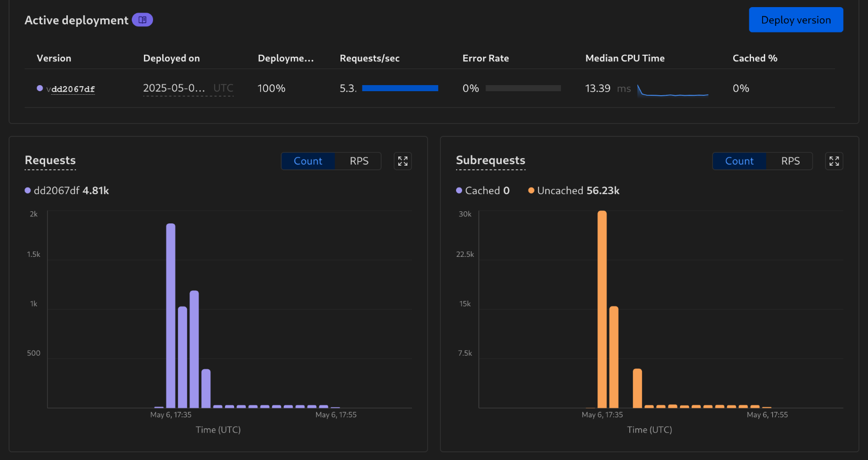This screenshot has height=460, width=868.
Task: Toggle the Cached legend series
Action: [x=482, y=190]
